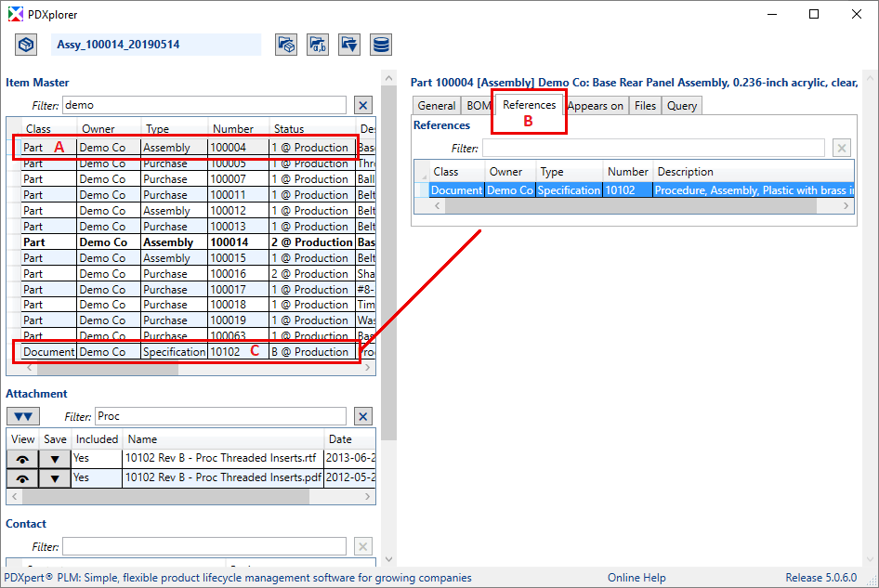This screenshot has height=588, width=879.
Task: Click the References list left scroll arrow
Action: coord(438,206)
